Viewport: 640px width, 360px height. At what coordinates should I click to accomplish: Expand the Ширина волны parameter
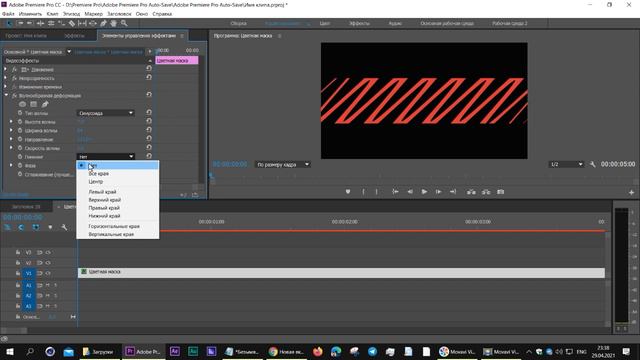pyautogui.click(x=11, y=130)
